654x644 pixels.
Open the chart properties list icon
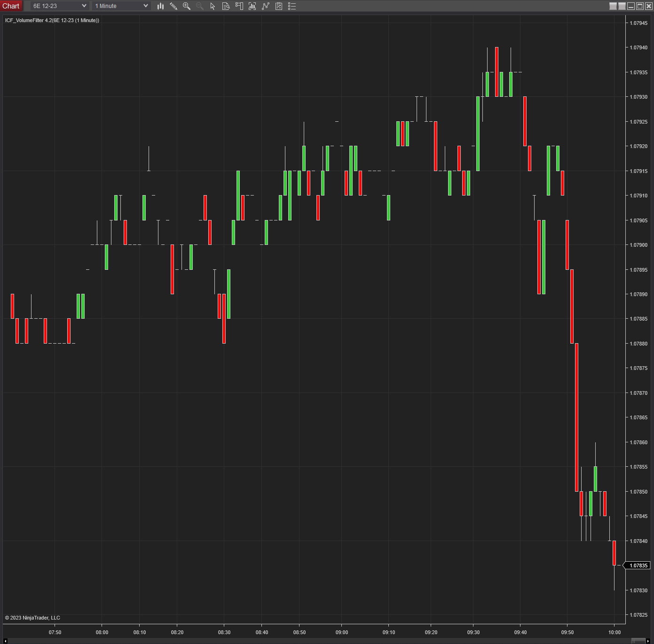(292, 6)
